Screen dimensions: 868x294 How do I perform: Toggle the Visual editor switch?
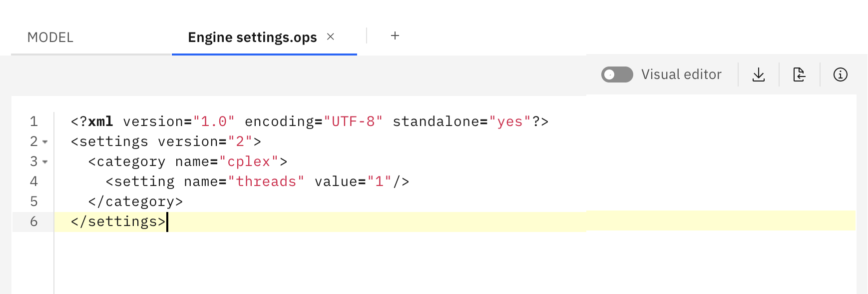(617, 74)
